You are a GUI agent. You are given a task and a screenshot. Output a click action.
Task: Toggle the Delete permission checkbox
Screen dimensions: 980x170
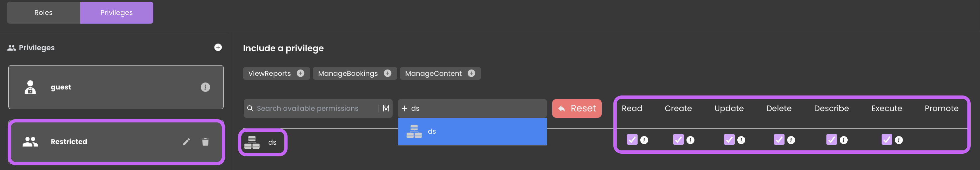pyautogui.click(x=779, y=140)
